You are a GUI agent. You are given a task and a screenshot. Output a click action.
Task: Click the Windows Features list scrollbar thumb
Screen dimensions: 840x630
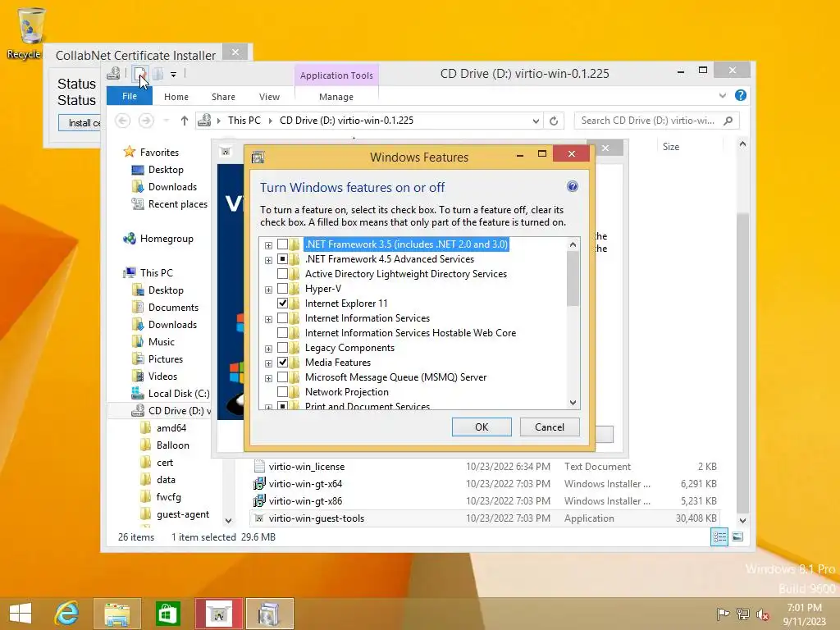click(x=573, y=279)
